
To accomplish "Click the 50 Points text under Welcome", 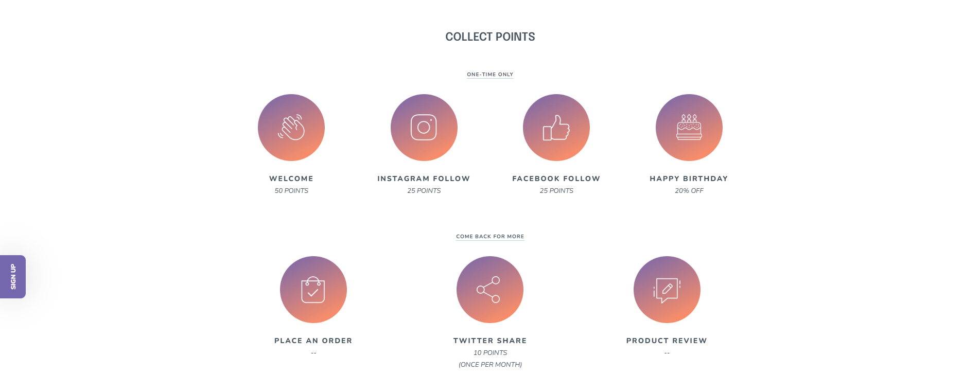I will coord(291,191).
